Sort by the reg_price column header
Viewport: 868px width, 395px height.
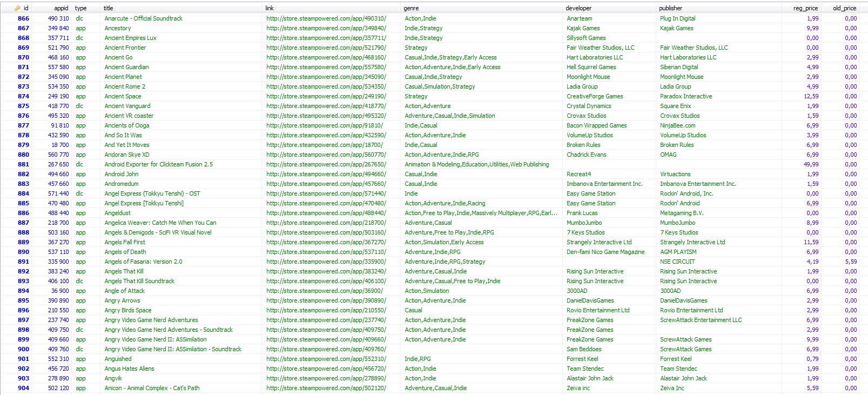pos(805,8)
